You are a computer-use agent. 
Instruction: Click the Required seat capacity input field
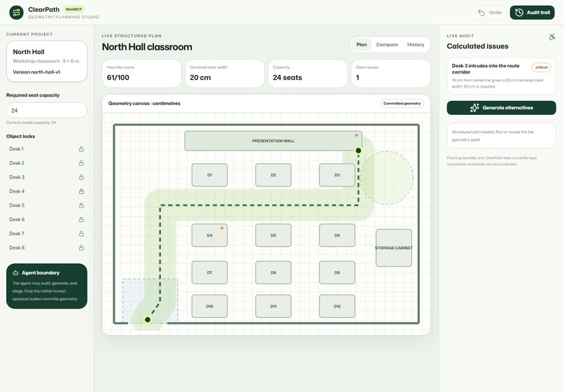click(x=47, y=111)
